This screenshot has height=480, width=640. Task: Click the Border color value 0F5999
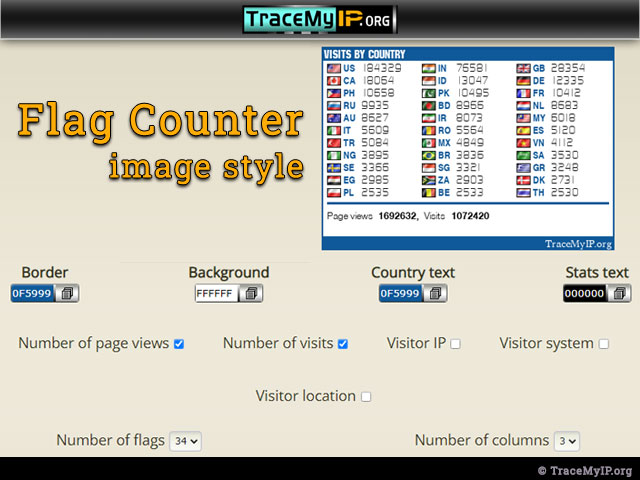pos(32,293)
